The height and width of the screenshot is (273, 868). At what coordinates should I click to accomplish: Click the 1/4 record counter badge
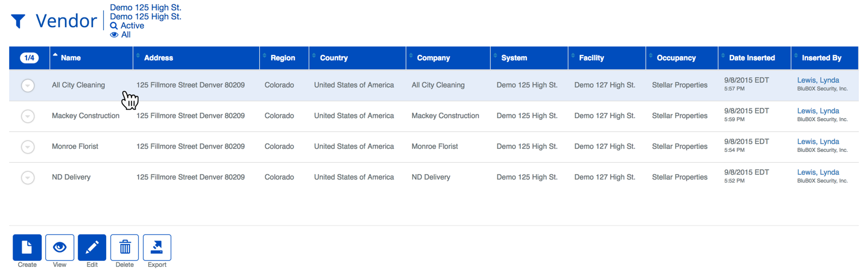pos(29,58)
